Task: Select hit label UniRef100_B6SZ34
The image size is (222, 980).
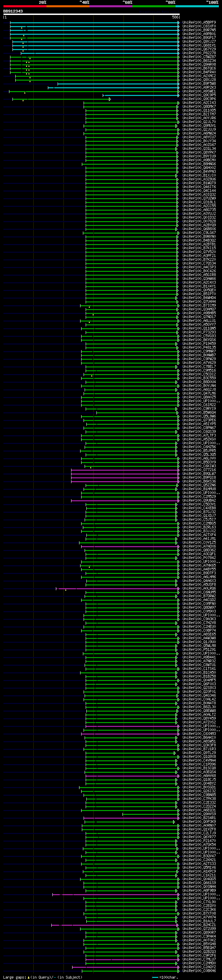Action: (x=199, y=61)
